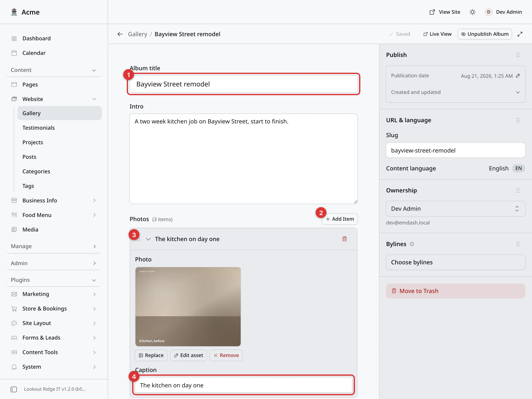Click the Slug input field
Screen dimensions: 532x399
click(456, 150)
